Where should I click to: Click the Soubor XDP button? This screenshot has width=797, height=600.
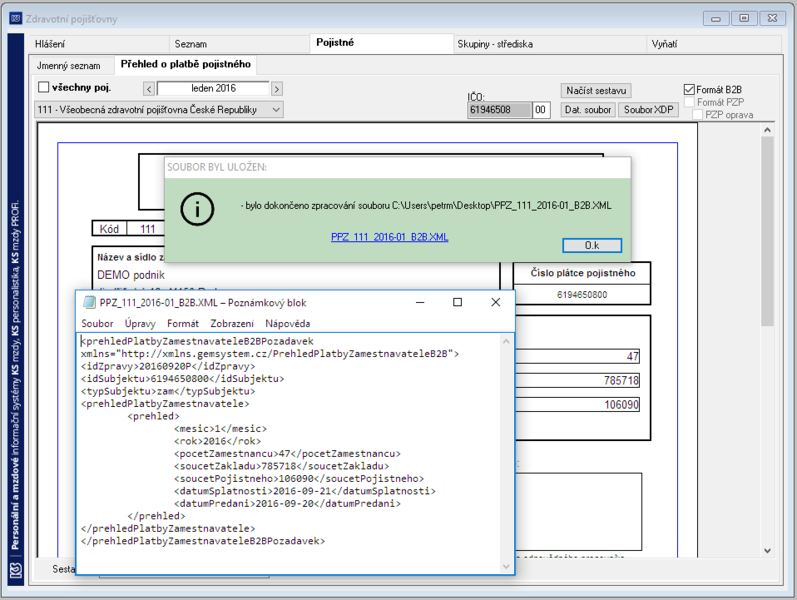[x=649, y=110]
